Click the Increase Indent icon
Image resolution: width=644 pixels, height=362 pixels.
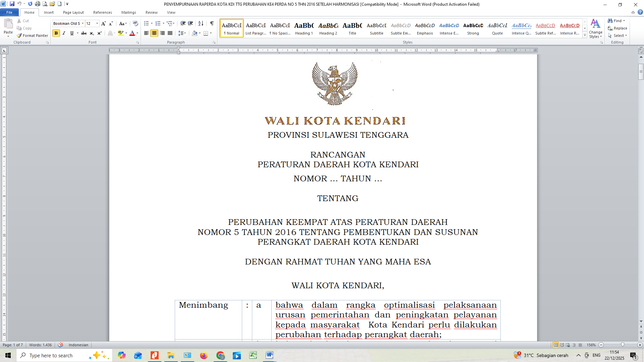(190, 23)
